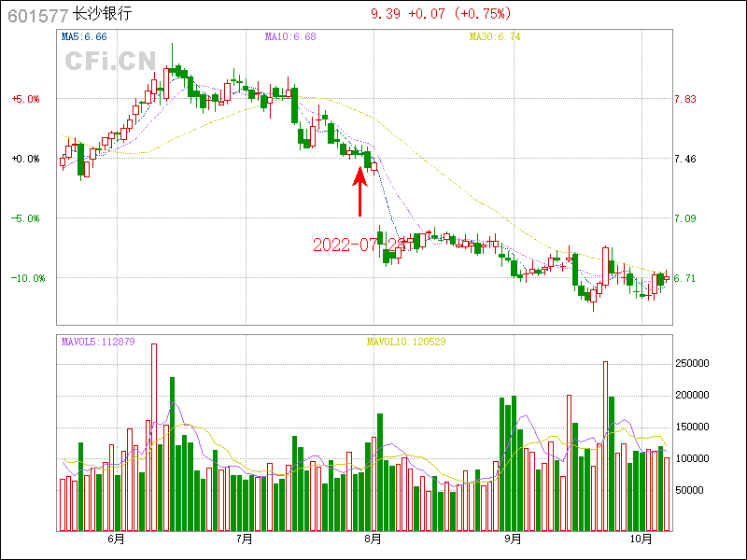Click the CFi.CN watermark logo
Image resolution: width=747 pixels, height=560 pixels.
click(x=109, y=62)
